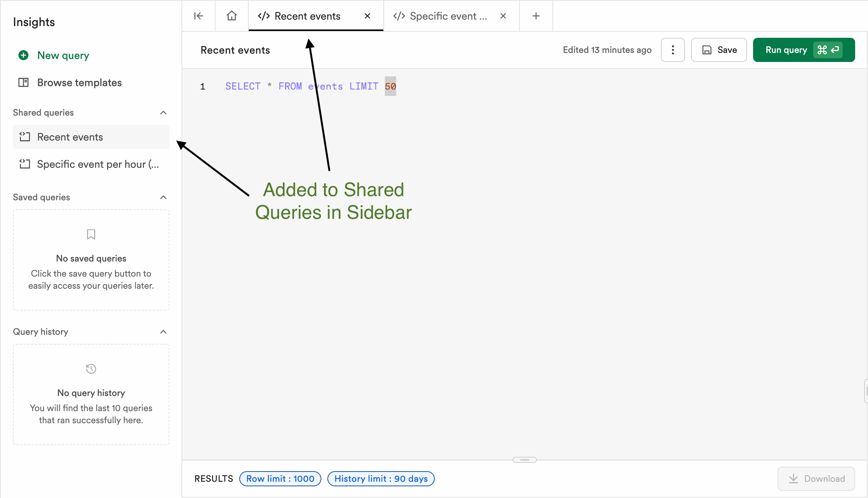This screenshot has height=498, width=868.
Task: Collapse the Shared queries section
Action: coord(163,113)
